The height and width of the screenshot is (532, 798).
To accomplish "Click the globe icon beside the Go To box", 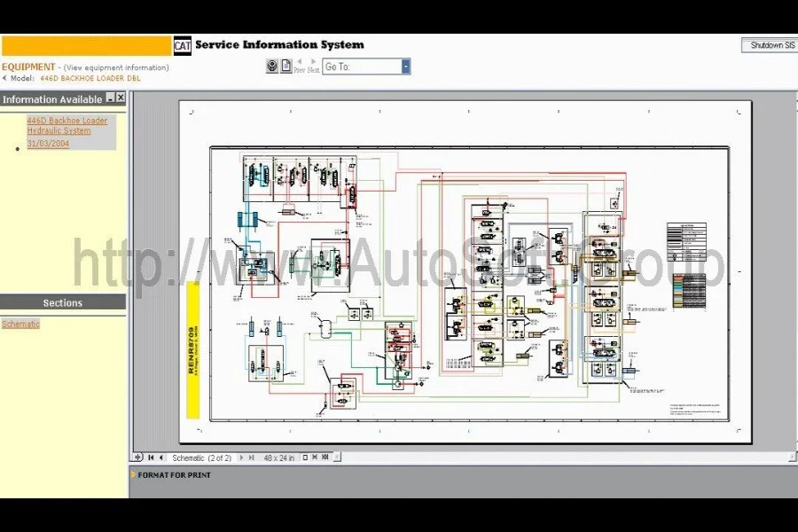I will click(x=272, y=66).
